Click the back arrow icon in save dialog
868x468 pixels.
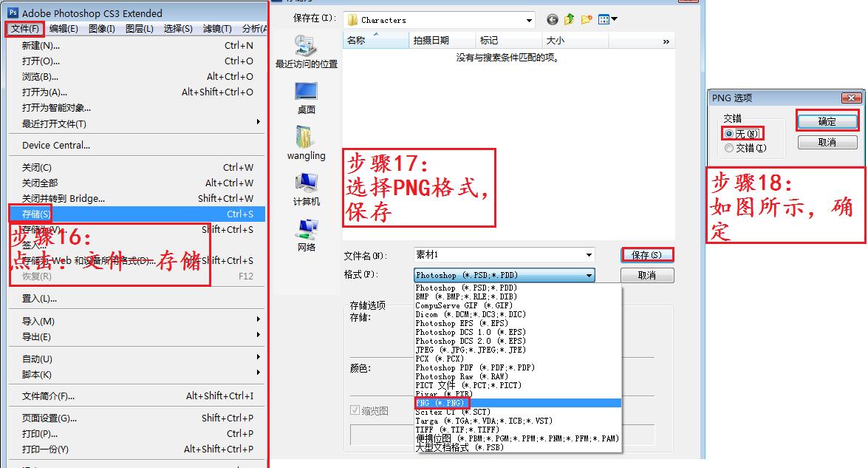click(x=552, y=20)
